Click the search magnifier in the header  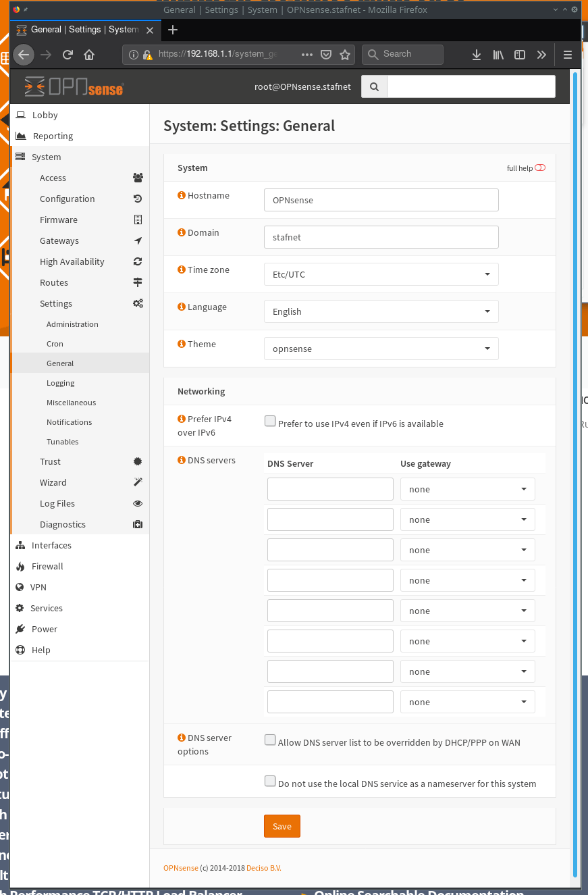pyautogui.click(x=374, y=86)
